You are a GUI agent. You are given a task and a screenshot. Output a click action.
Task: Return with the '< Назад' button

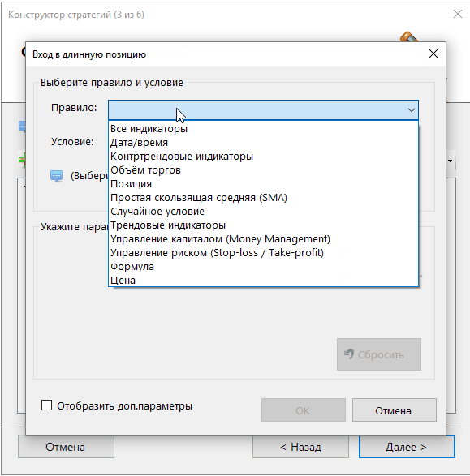(x=300, y=447)
